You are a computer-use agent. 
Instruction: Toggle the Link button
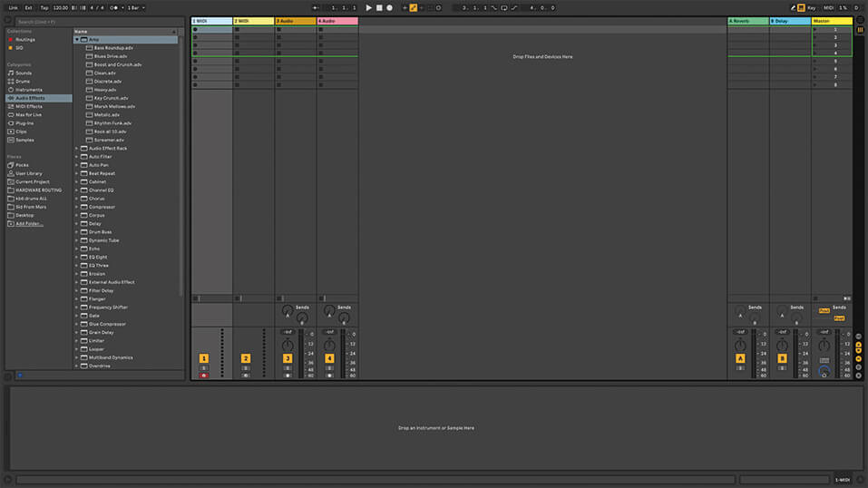tap(14, 8)
